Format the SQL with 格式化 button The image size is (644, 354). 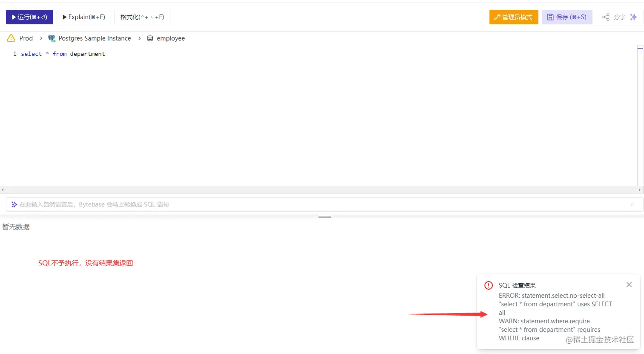pos(142,17)
